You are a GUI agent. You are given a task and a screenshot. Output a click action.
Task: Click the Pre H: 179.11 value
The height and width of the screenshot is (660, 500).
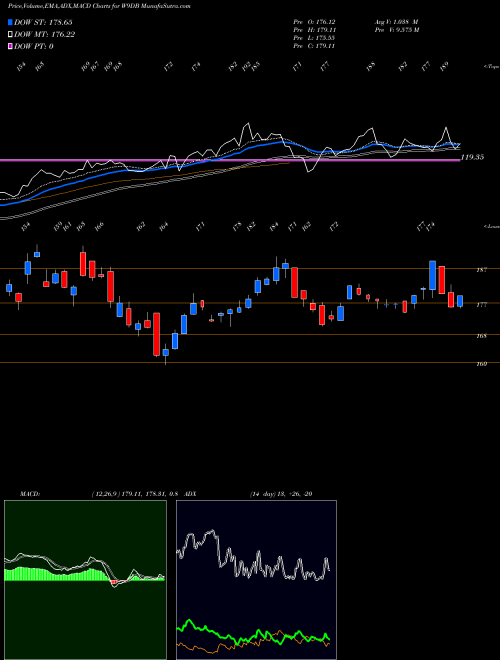click(314, 30)
